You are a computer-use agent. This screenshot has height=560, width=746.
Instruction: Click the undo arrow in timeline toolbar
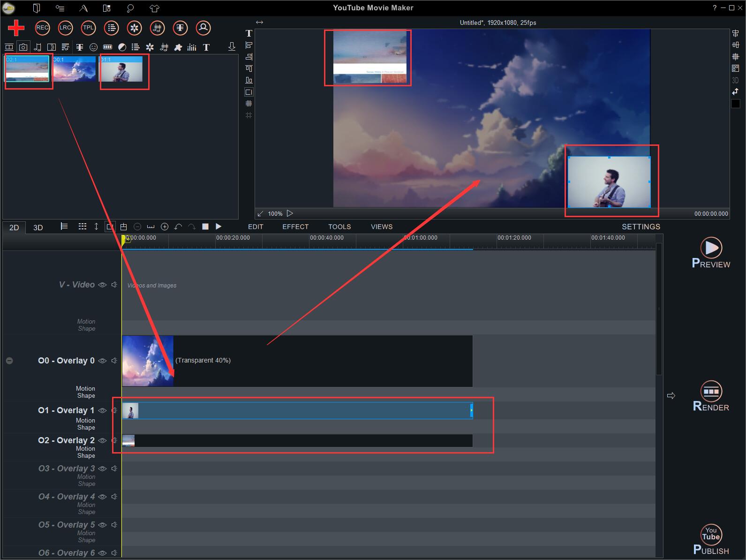click(x=178, y=227)
